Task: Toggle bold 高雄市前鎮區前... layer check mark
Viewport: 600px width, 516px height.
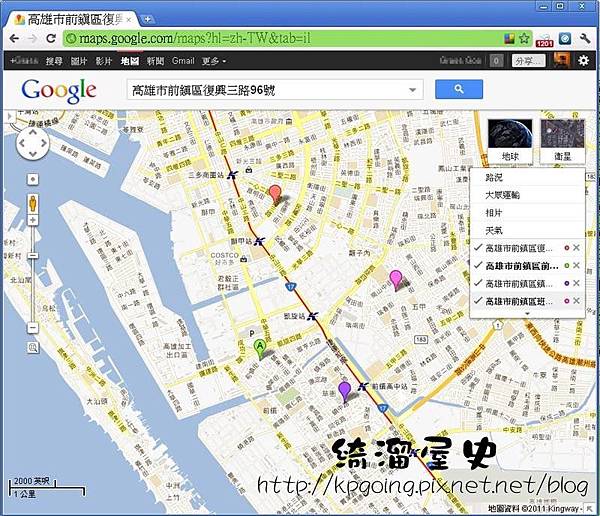Action: pos(477,265)
